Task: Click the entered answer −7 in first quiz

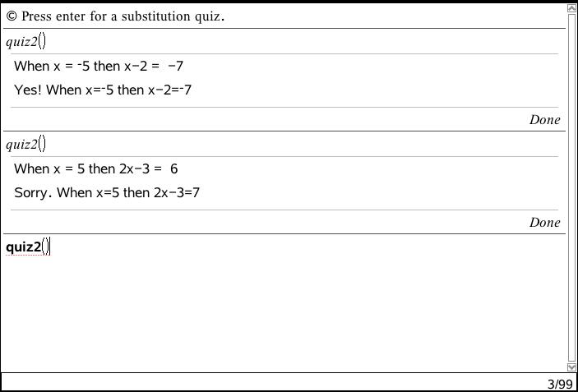Action: pos(175,67)
